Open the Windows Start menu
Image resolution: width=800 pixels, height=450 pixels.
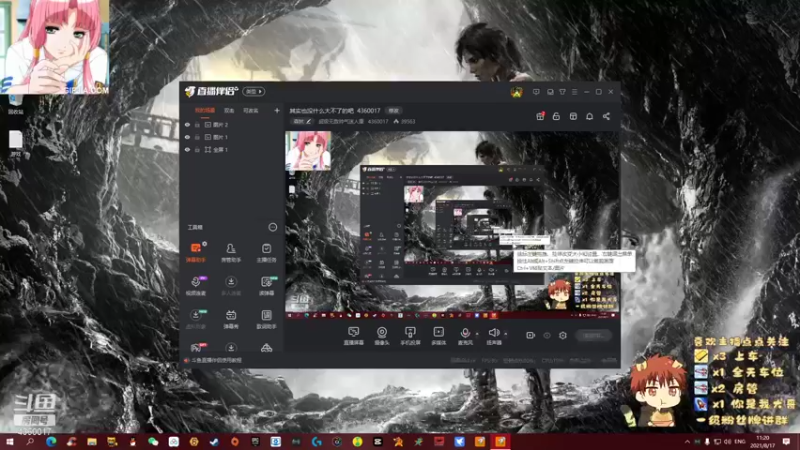[10, 441]
